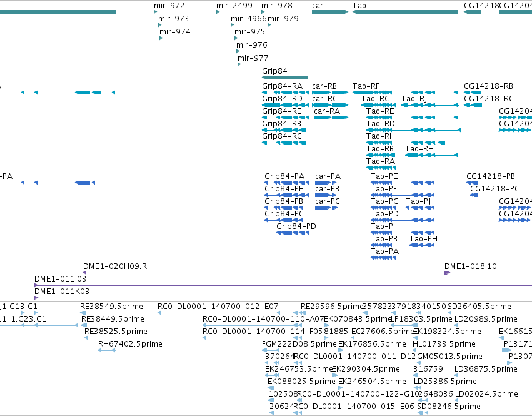The width and height of the screenshot is (532, 416).
Task: Click the SD26405.5prime EST label
Action: [479, 307]
